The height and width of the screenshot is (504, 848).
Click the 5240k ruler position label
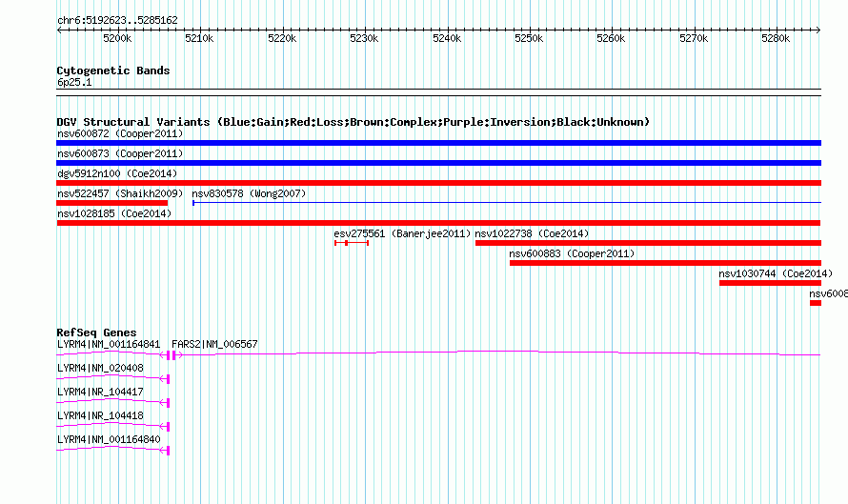447,38
